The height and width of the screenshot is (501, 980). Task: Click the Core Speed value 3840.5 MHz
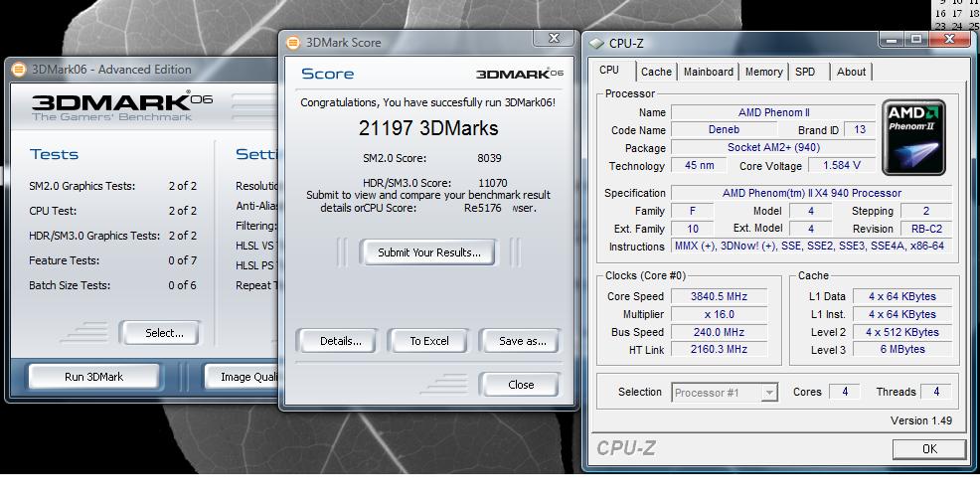[719, 296]
